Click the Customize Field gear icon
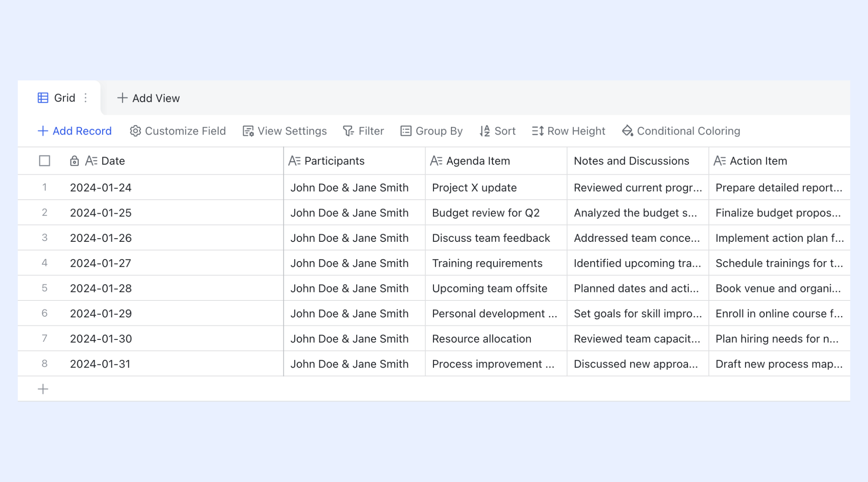This screenshot has width=868, height=482. (x=135, y=131)
